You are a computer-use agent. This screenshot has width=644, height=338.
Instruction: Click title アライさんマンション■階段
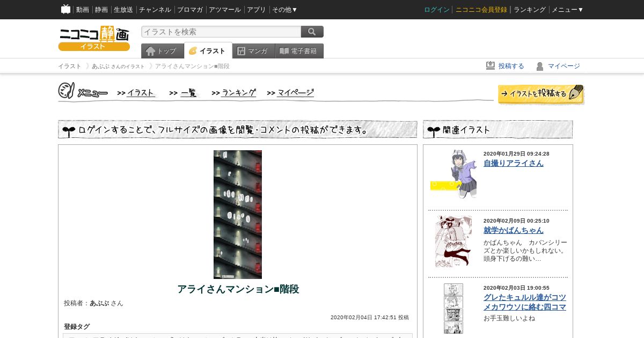(x=238, y=289)
